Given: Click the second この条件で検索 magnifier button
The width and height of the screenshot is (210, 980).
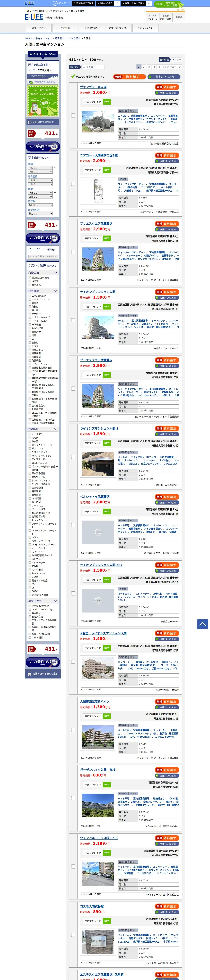Looking at the screenshot, I should (x=43, y=238).
